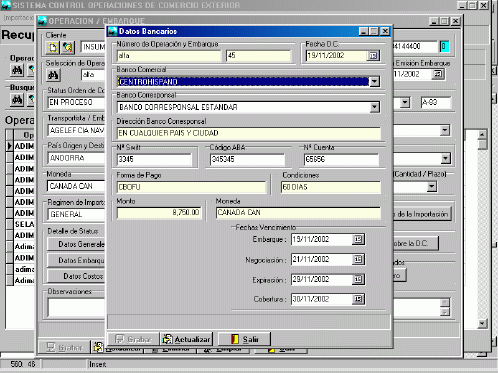Click list scrollbar down arrow at right

point(482,323)
